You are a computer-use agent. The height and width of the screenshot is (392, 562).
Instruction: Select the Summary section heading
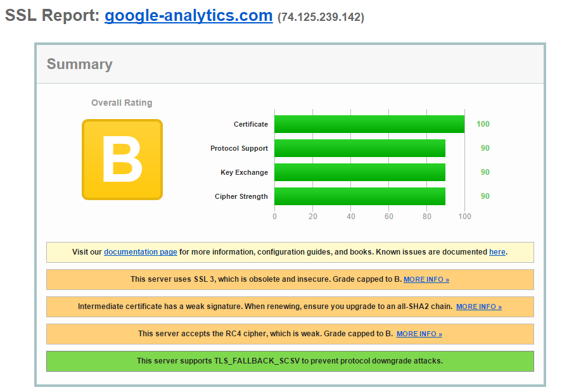pos(80,64)
